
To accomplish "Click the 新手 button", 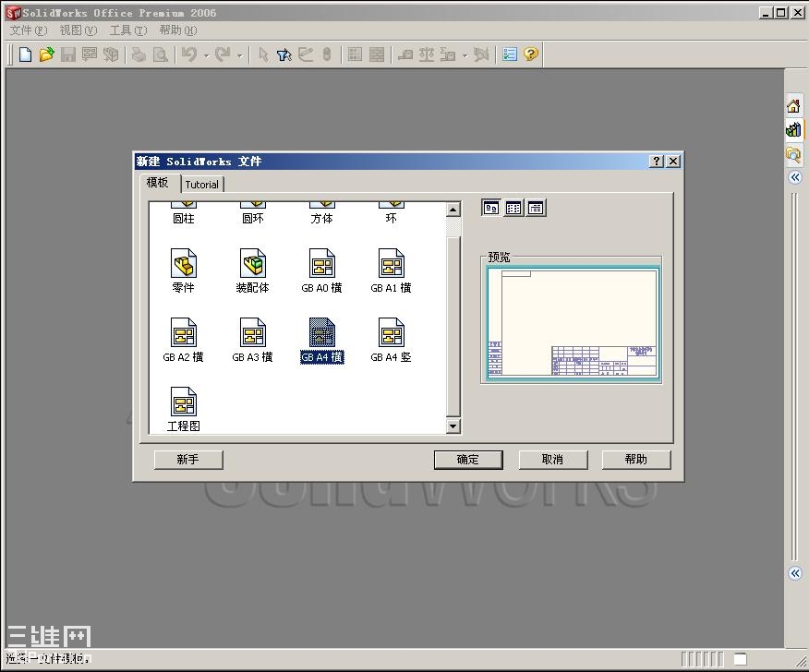I will (x=188, y=460).
